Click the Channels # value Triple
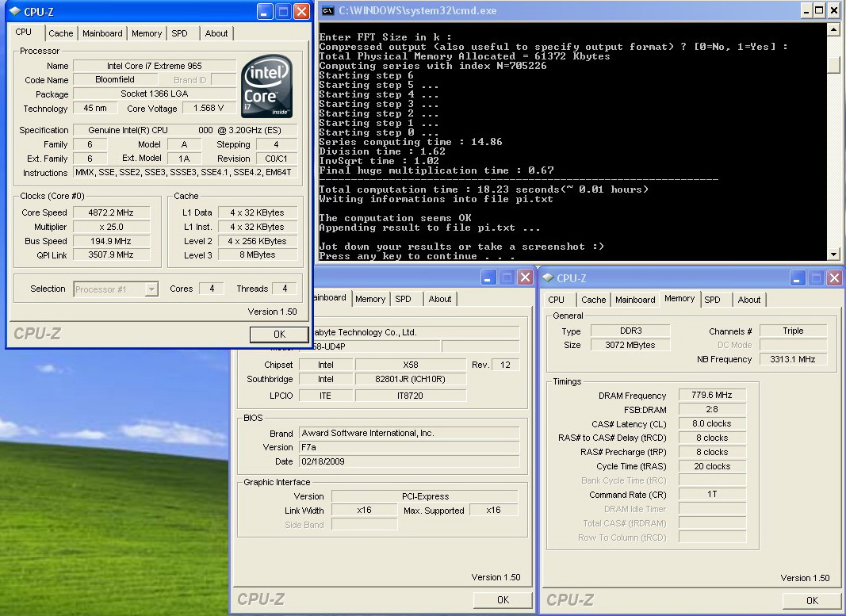The image size is (846, 616). pyautogui.click(x=793, y=331)
